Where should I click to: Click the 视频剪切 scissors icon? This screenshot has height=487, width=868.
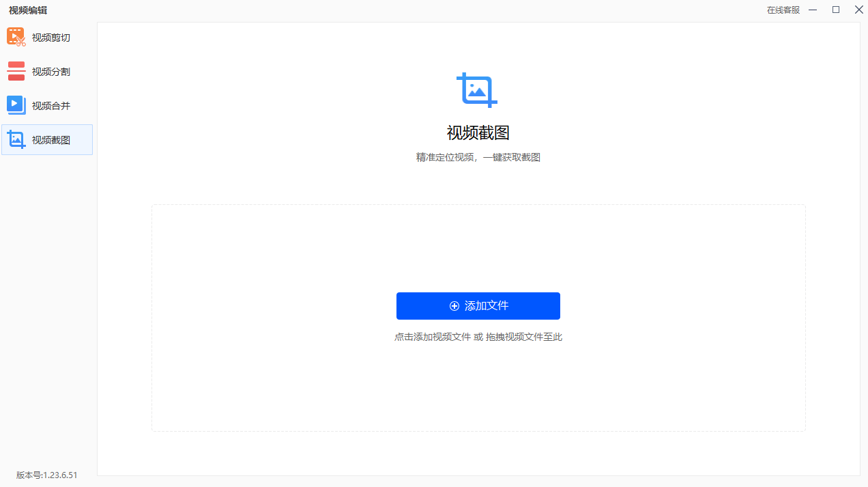[x=16, y=37]
